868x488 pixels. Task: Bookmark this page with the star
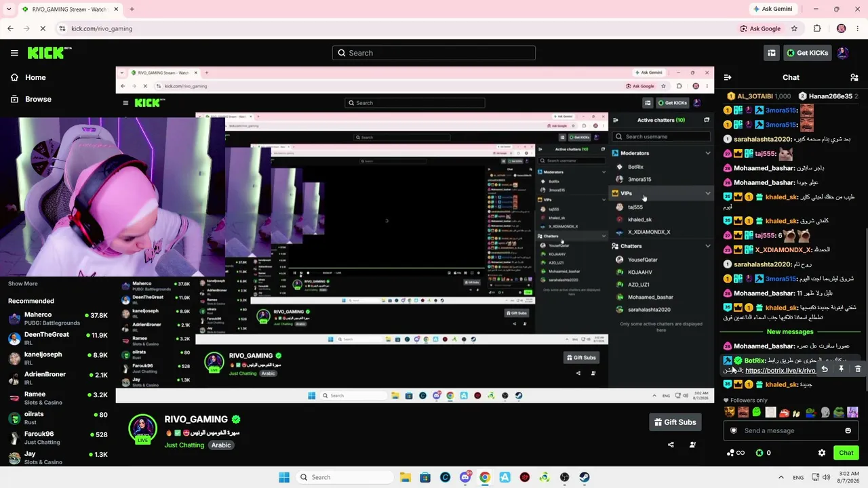794,28
